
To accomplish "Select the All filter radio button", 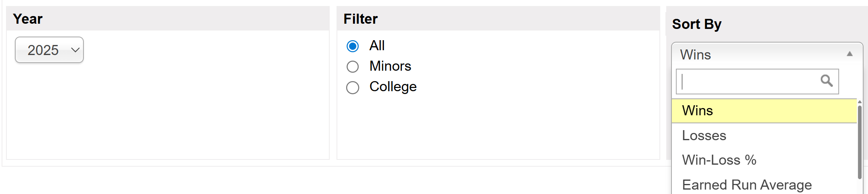I will coord(353,46).
